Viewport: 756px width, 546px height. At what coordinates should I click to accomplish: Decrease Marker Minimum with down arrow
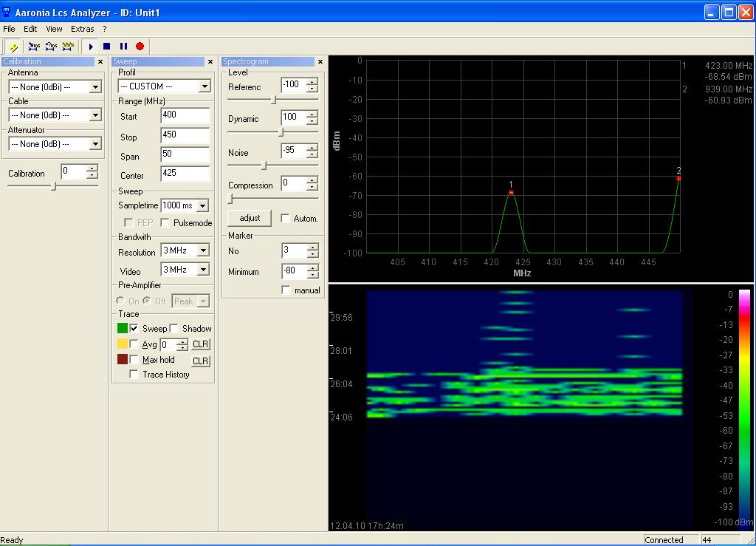click(x=313, y=275)
